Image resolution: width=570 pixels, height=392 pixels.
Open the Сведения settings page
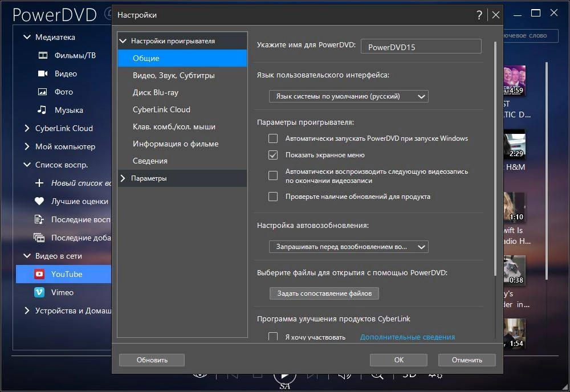coord(182,161)
